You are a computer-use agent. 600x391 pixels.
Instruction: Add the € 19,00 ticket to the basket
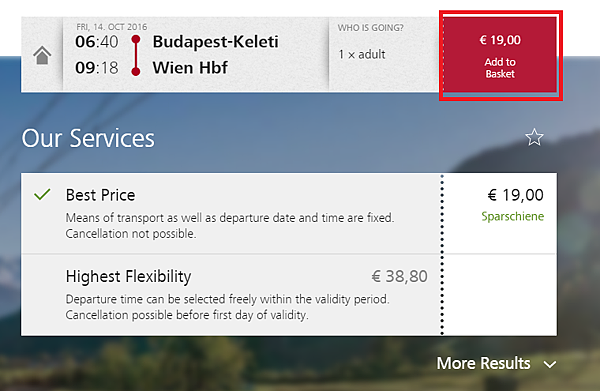(500, 55)
